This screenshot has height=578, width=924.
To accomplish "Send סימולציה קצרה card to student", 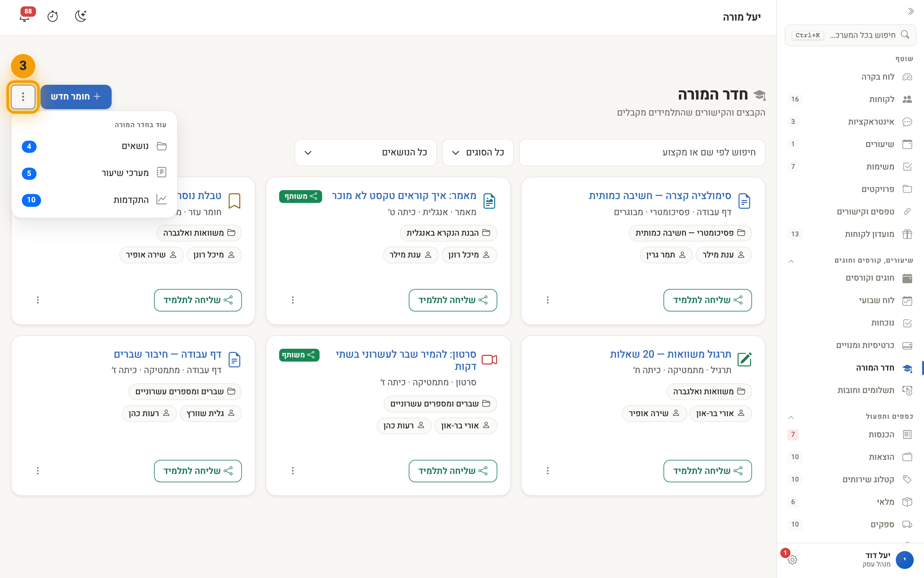I will coord(707,300).
